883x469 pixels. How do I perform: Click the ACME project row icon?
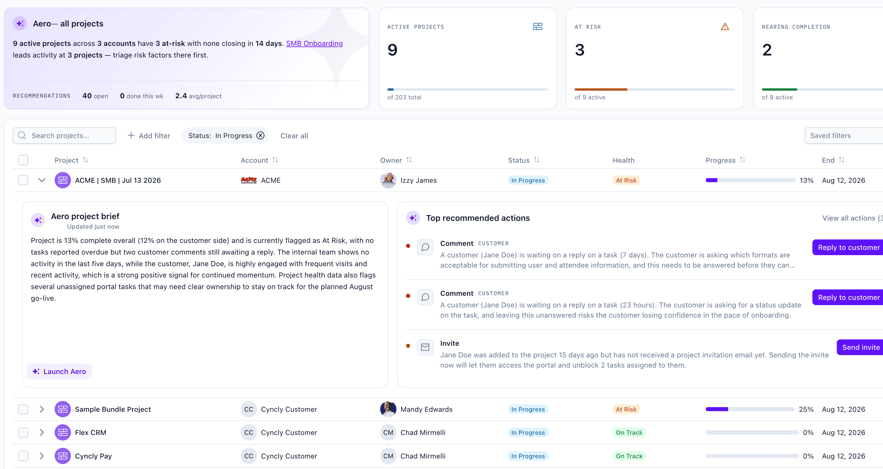point(63,180)
